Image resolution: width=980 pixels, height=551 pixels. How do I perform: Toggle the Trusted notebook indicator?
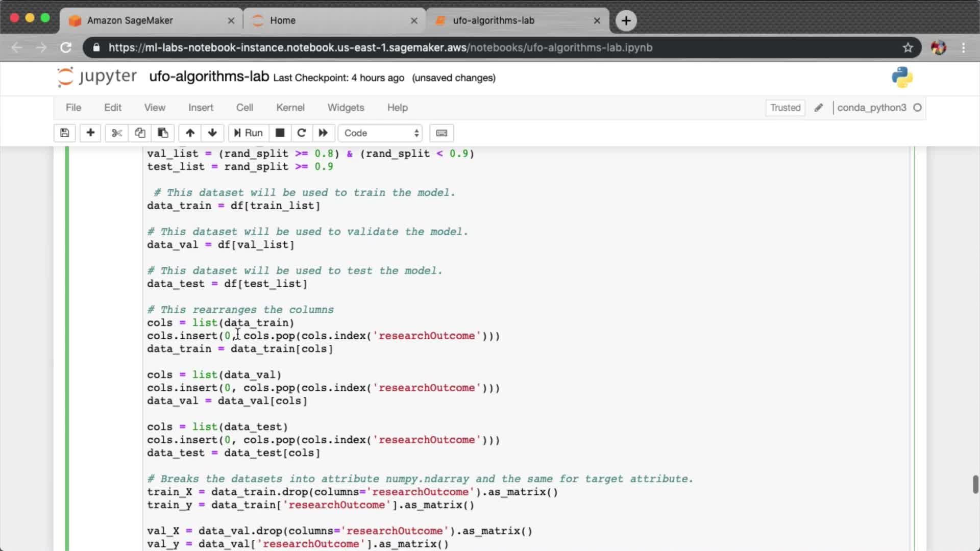tap(785, 108)
